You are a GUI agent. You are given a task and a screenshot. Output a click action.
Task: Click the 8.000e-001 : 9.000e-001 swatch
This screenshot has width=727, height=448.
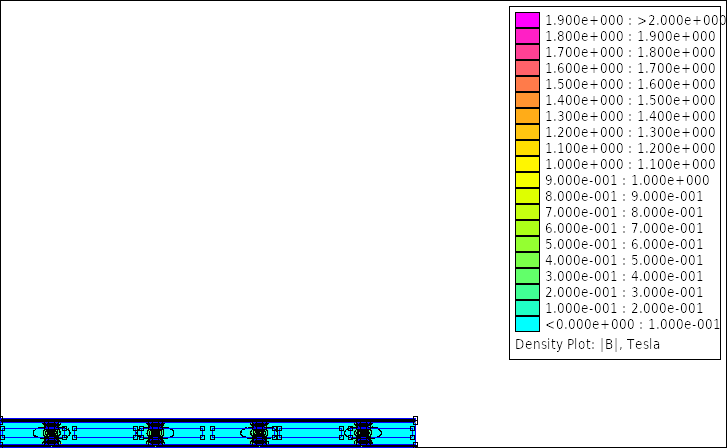tap(527, 196)
